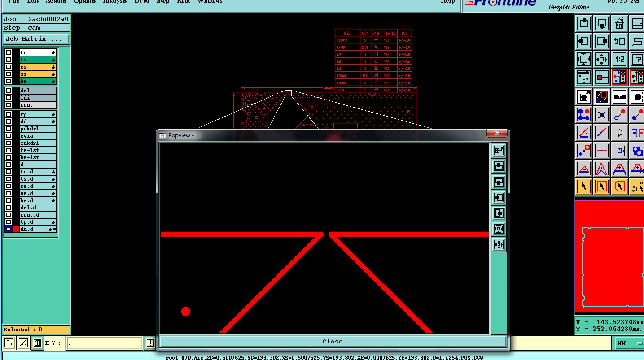Click the zoom in arrows-inward icon in main toolbar
Viewport: 644px width, 360px height.
[583, 59]
